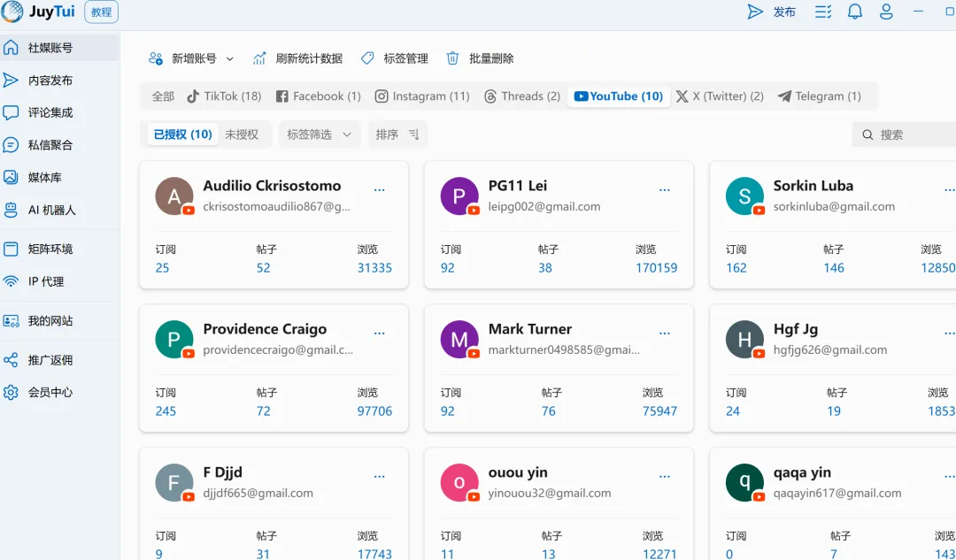Go to 社媒账号 in sidebar
The image size is (956, 560).
(x=59, y=48)
